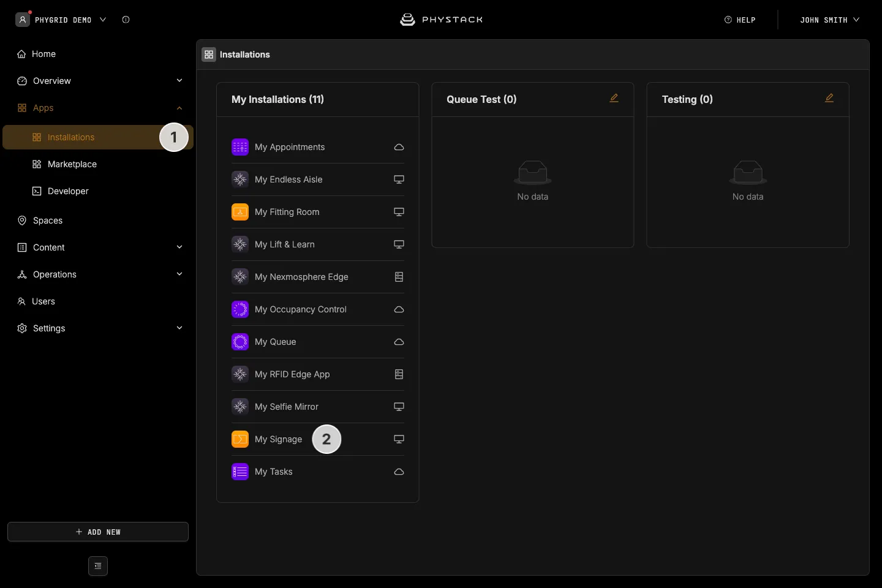Image resolution: width=882 pixels, height=588 pixels.
Task: Open the Help link
Action: (740, 20)
